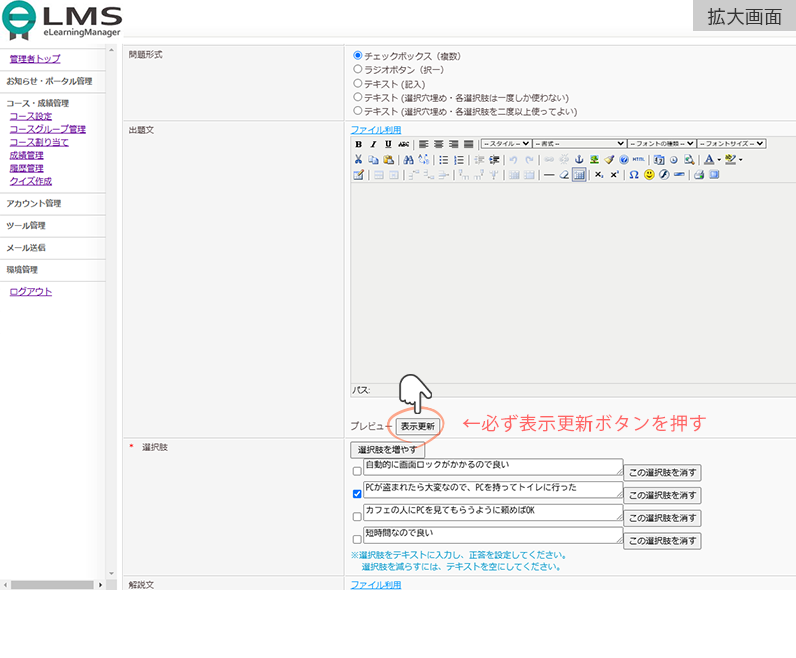Center align text in editor
Image resolution: width=796 pixels, height=658 pixels.
click(x=439, y=144)
